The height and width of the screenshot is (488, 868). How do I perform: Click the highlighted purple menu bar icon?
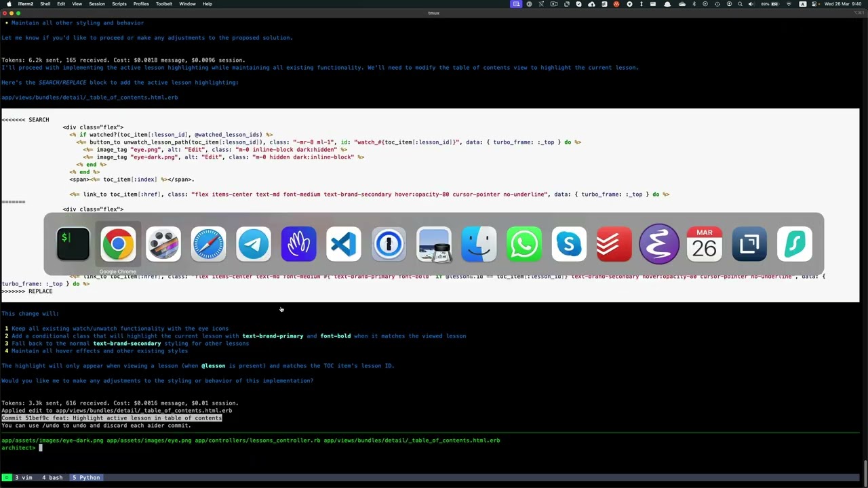click(516, 4)
